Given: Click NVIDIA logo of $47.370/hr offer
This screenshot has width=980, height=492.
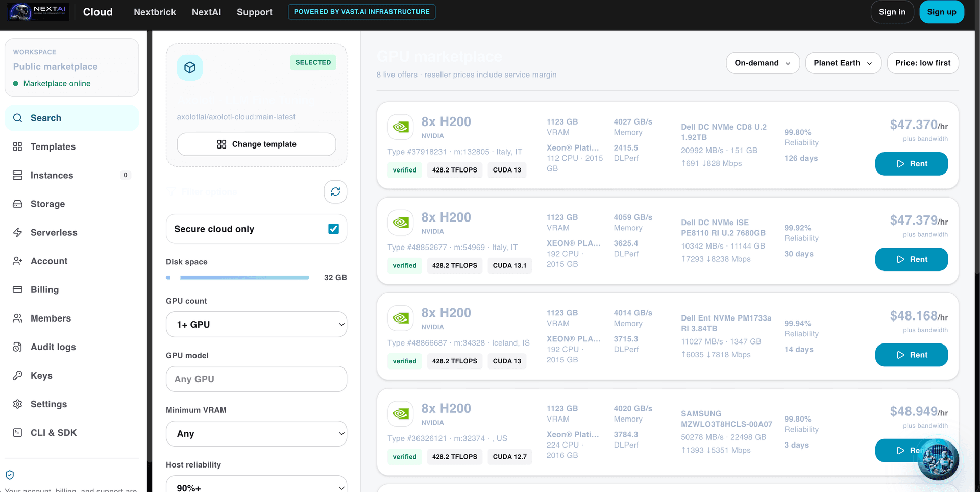Looking at the screenshot, I should click(401, 127).
